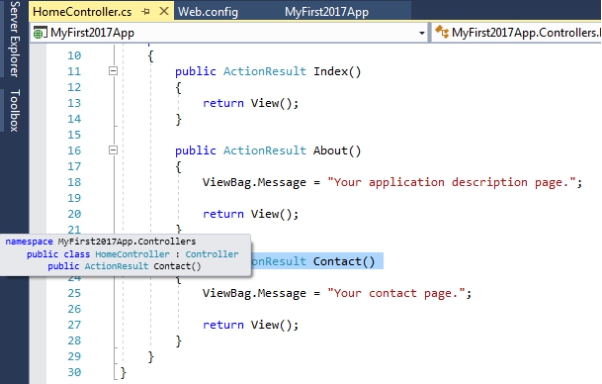Open the Toolbox side panel
The width and height of the screenshot is (602, 384).
(x=15, y=111)
